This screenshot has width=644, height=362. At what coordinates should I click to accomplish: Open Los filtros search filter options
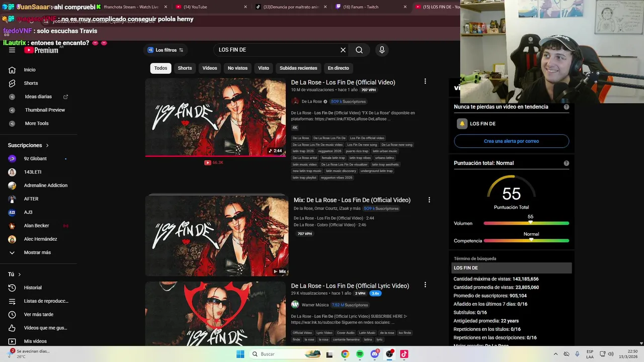coord(166,50)
